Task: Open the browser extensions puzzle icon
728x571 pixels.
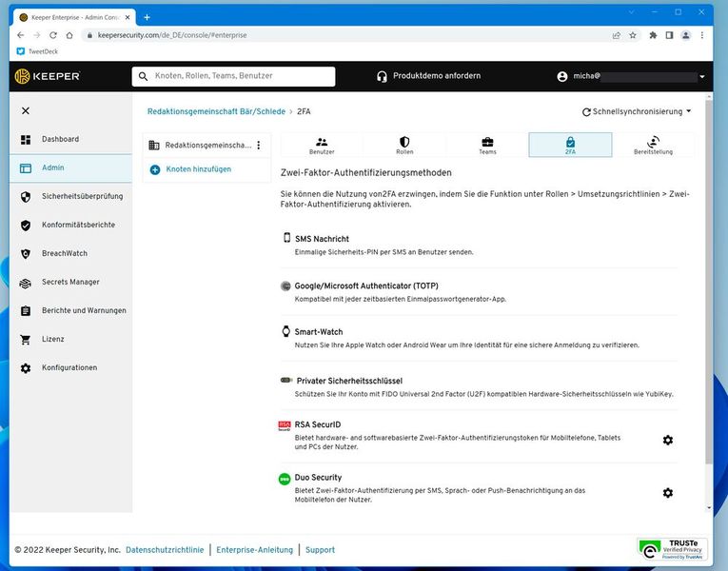Action: [653, 35]
